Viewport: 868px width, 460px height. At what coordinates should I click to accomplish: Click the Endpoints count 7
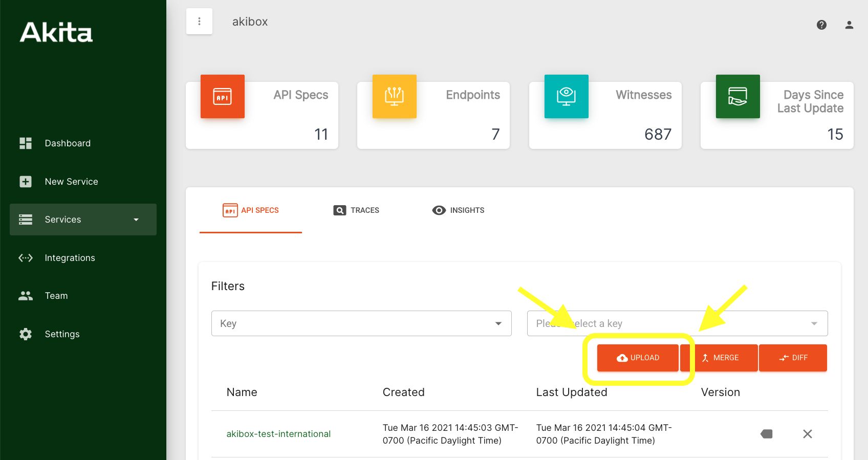495,134
